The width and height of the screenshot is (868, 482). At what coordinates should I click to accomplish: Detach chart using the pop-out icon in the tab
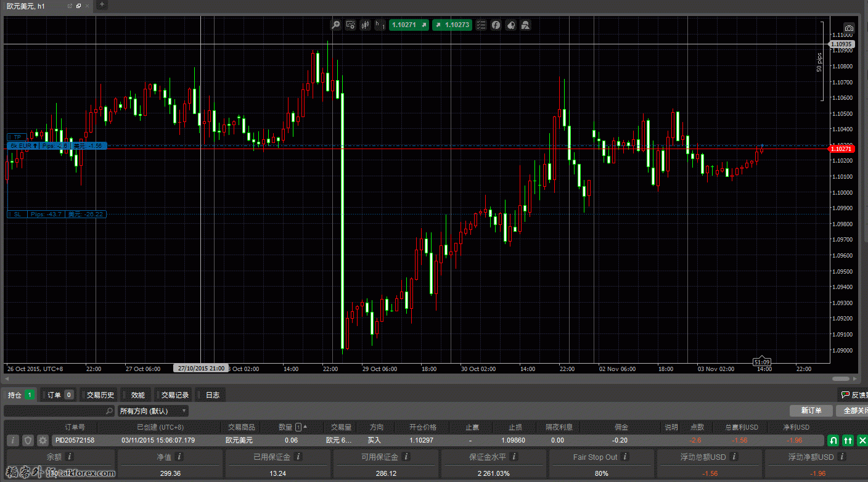pyautogui.click(x=70, y=6)
